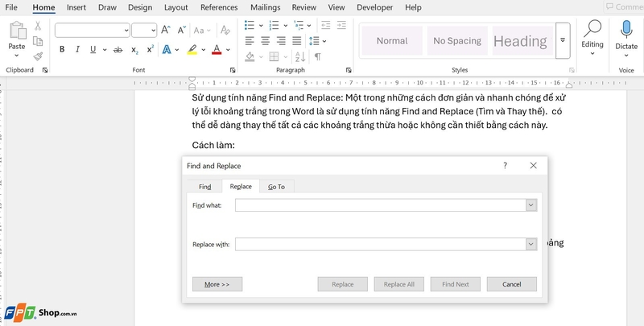Click the Decrease Indent icon
The height and width of the screenshot is (326, 644).
326,26
